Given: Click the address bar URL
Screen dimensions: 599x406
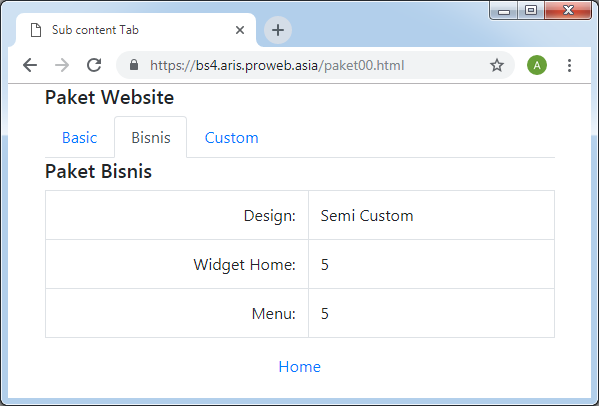Looking at the screenshot, I should click(x=277, y=65).
